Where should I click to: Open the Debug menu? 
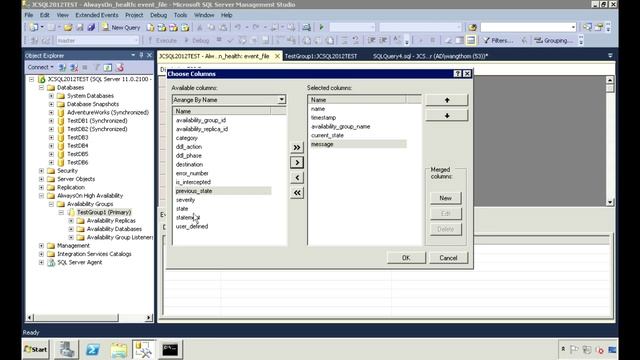[158, 15]
